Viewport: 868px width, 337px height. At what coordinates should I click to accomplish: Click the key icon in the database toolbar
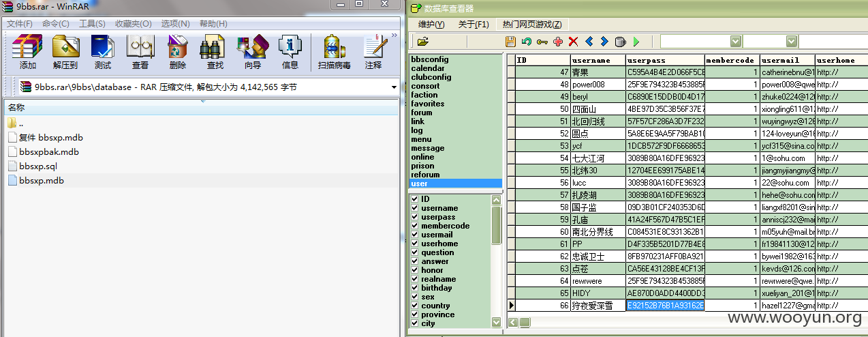(x=542, y=42)
